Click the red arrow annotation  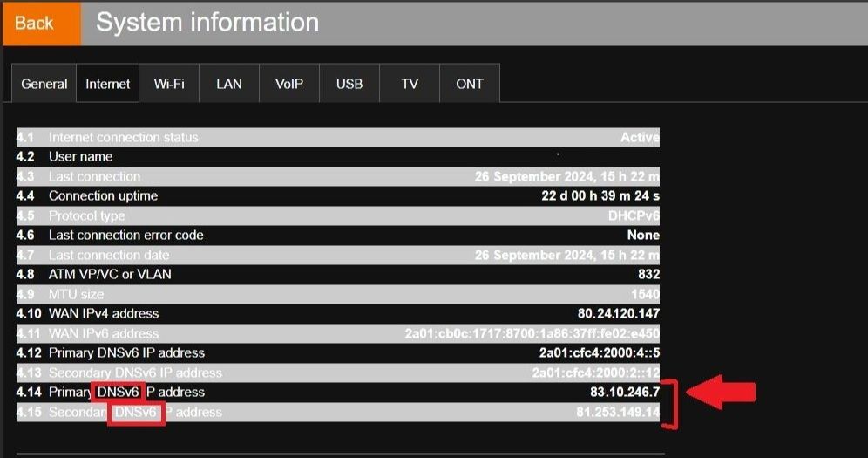coord(720,392)
